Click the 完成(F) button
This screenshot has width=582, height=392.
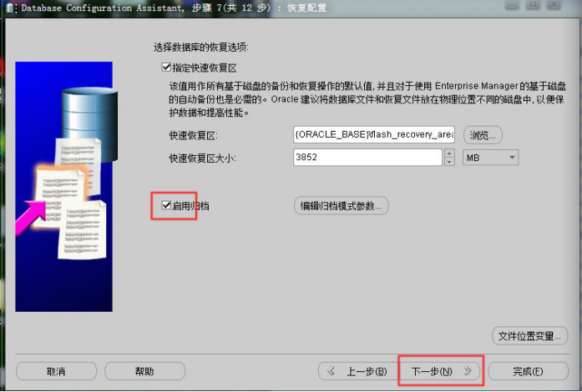click(x=529, y=371)
